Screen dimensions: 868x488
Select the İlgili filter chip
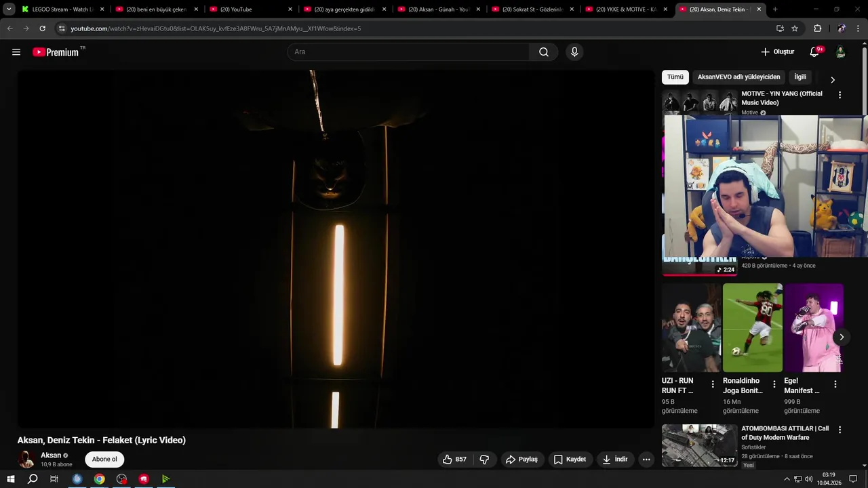point(800,77)
